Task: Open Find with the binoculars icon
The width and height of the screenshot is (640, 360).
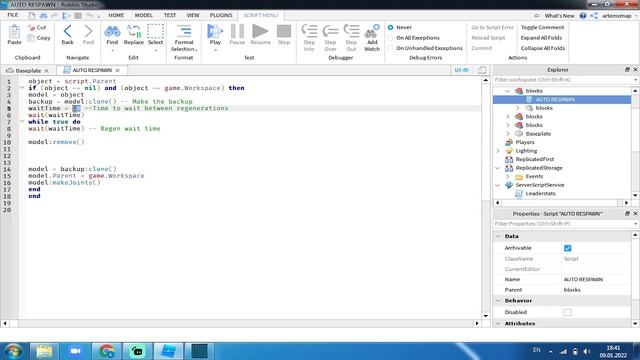Action: [112, 31]
